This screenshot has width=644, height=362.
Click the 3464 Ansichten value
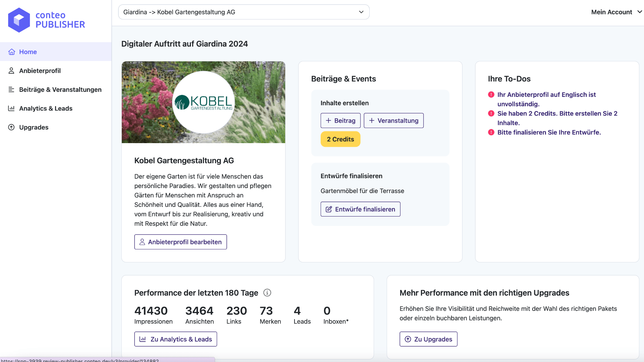(x=199, y=311)
